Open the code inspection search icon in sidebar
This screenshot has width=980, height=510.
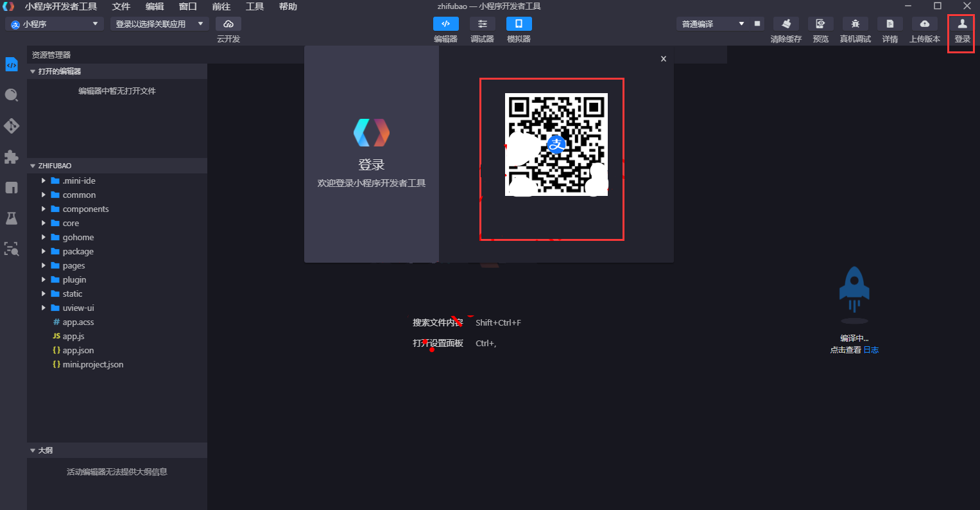click(x=12, y=249)
